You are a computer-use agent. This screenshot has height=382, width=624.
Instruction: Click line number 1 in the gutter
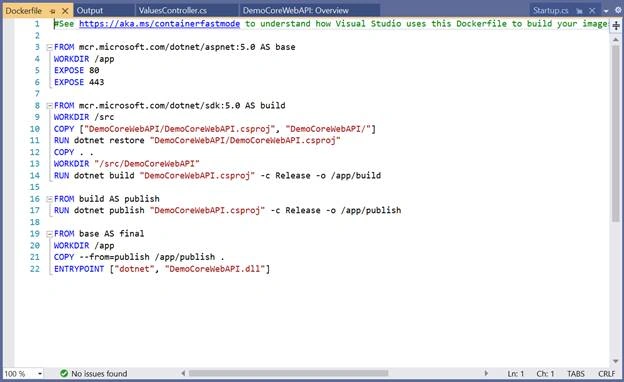click(x=37, y=24)
